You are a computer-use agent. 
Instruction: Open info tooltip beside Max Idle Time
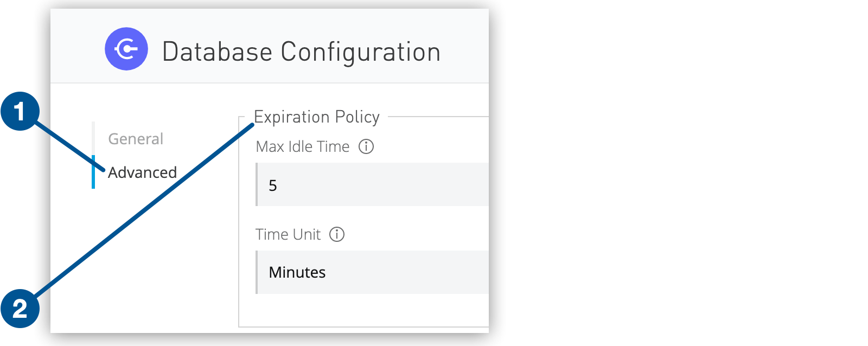(366, 146)
